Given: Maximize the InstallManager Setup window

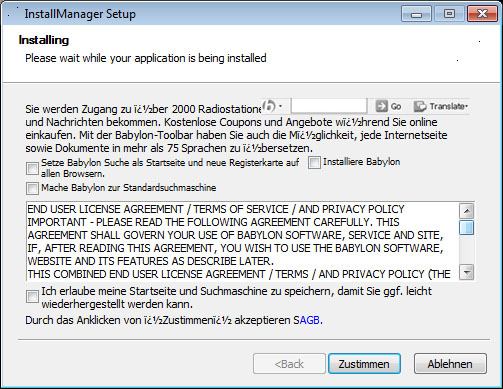Looking at the screenshot, I should click(x=449, y=14).
